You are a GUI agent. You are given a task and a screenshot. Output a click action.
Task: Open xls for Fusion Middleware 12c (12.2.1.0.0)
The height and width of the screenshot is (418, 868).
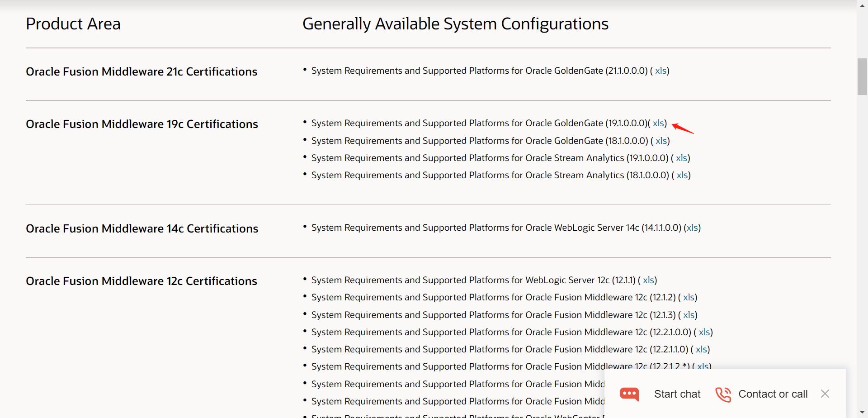coord(704,332)
